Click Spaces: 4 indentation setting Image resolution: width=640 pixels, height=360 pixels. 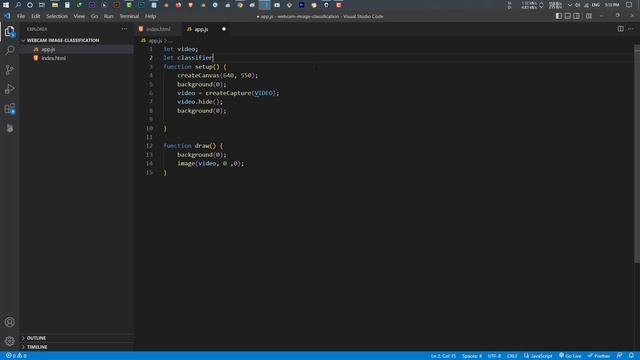point(472,356)
